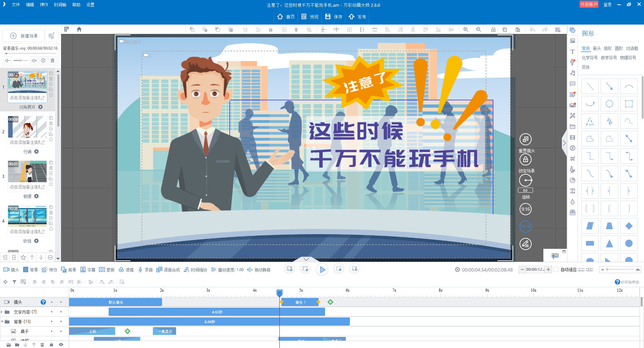Open the scene list options next to 新建场景
This screenshot has height=348, width=644.
pyautogui.click(x=51, y=36)
